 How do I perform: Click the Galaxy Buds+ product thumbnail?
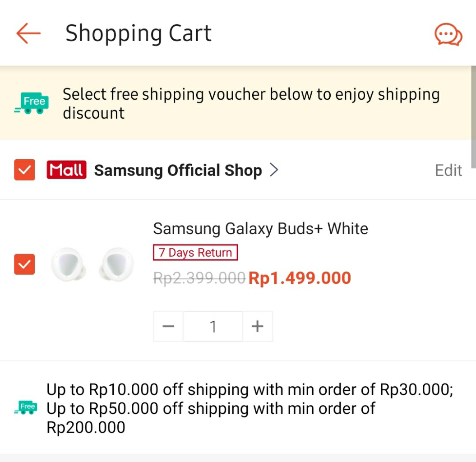(92, 264)
